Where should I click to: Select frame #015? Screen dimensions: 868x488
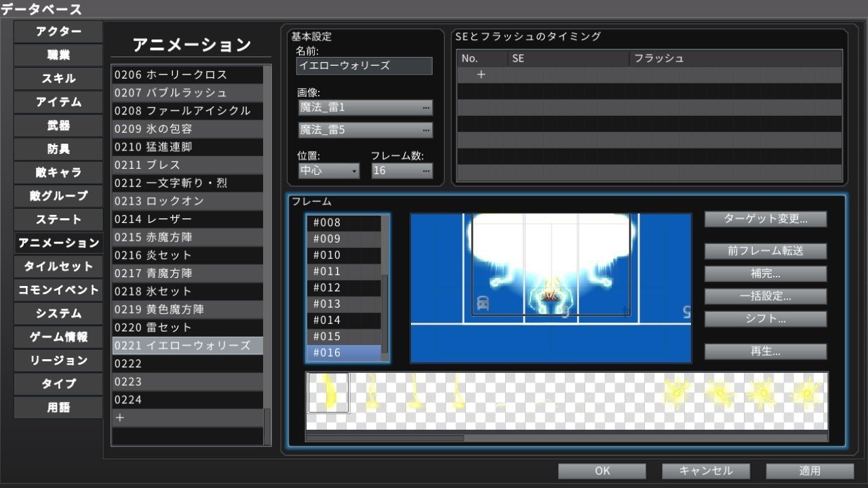tap(344, 337)
